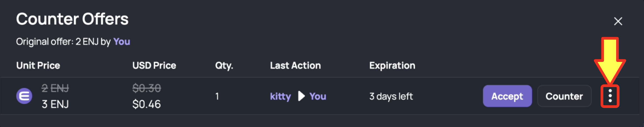
Task: Click the crossed-out 2 ENJ price
Action: coord(55,88)
